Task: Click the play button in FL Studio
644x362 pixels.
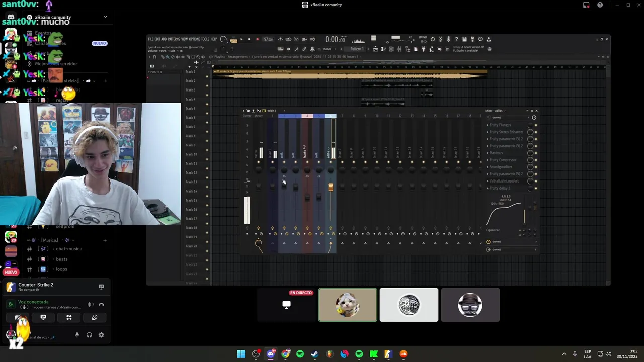Action: (242, 39)
